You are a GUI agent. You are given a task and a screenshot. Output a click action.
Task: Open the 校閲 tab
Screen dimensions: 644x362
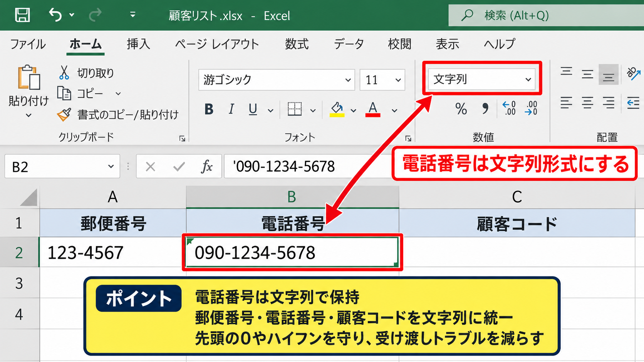(x=399, y=44)
